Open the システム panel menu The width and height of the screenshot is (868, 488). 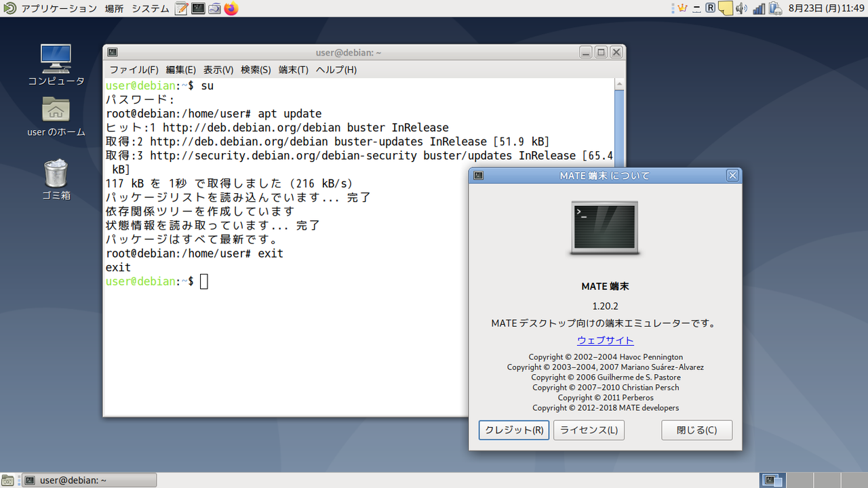pos(151,9)
